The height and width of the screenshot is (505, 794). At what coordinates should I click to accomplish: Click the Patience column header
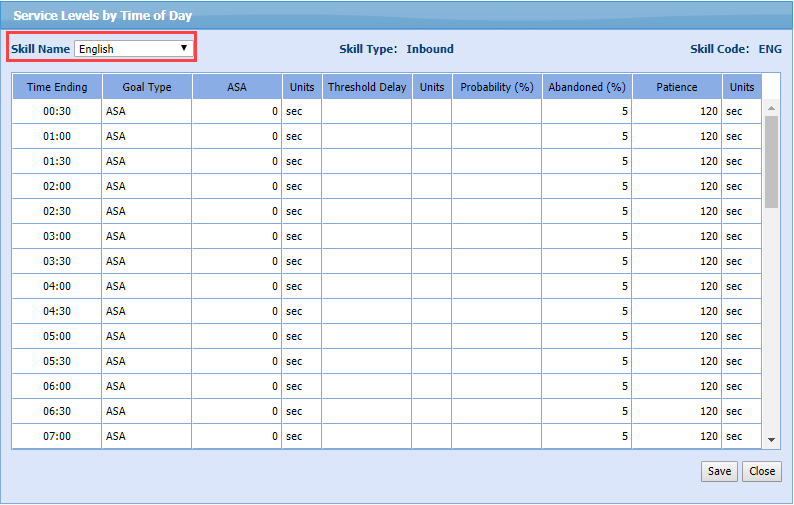tap(676, 87)
